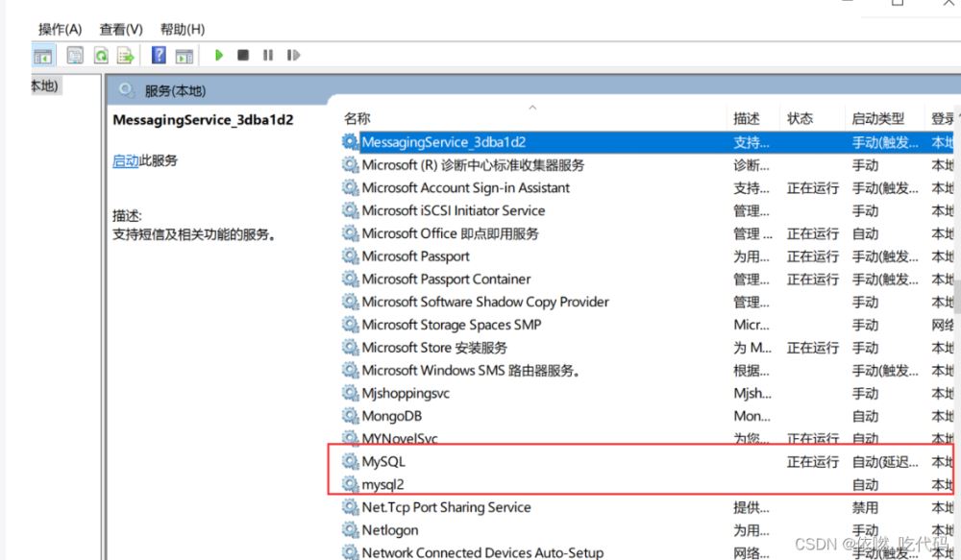
Task: Click 自动(延迟... startup type of MySQL
Action: pos(885,462)
